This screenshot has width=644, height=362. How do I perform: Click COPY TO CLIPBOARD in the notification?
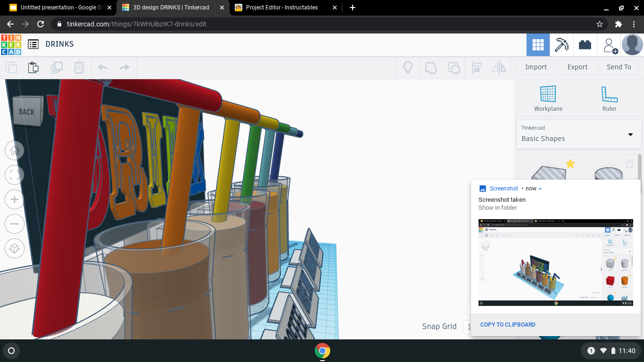pyautogui.click(x=508, y=324)
